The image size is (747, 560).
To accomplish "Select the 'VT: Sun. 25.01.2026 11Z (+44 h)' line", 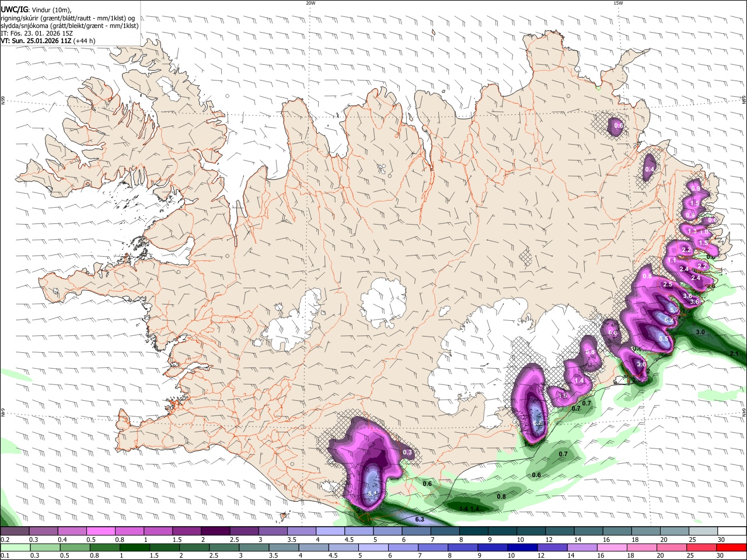I will [48, 41].
